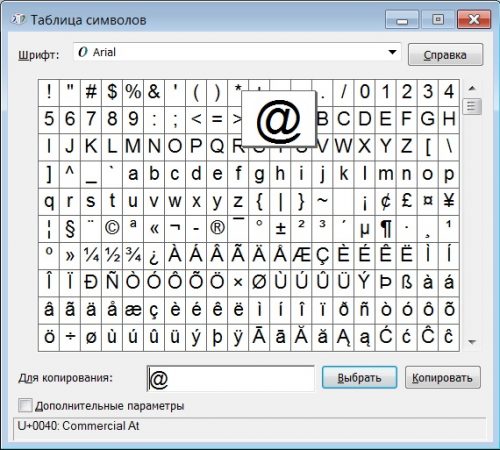Open help with the Справка button
Viewport: 500px width, 450px height.
(x=445, y=55)
